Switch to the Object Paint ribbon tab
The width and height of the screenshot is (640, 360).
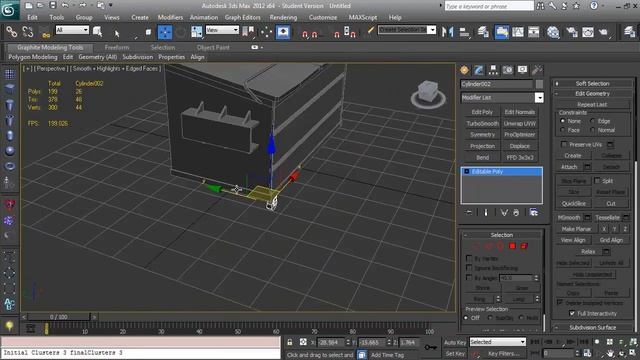(213, 47)
